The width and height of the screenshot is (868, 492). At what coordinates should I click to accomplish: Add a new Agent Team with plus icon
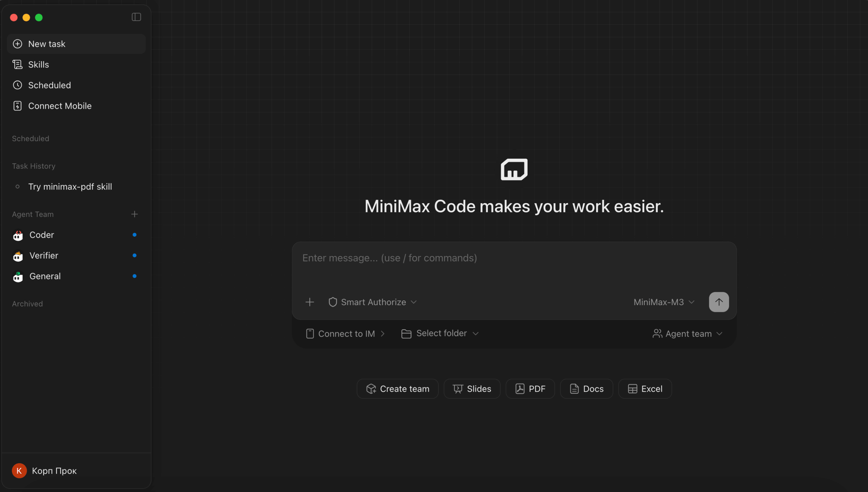(x=135, y=214)
